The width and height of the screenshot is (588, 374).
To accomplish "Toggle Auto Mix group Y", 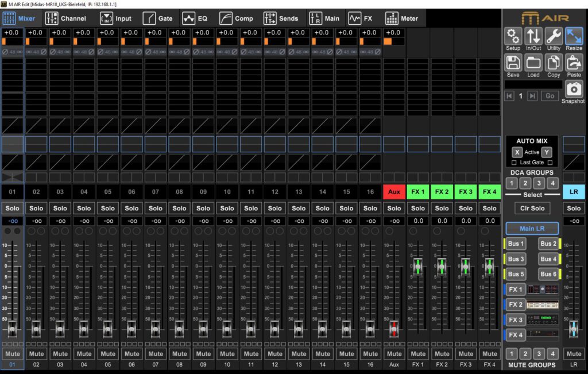I will point(547,152).
